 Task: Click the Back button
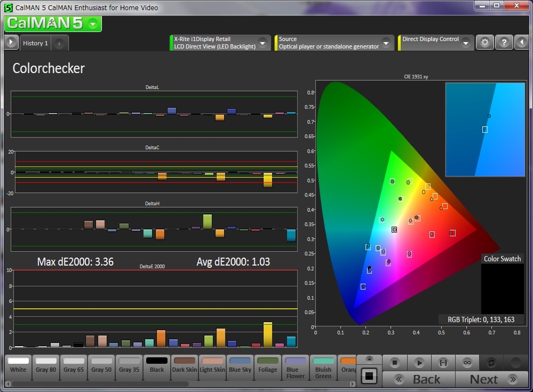click(419, 379)
